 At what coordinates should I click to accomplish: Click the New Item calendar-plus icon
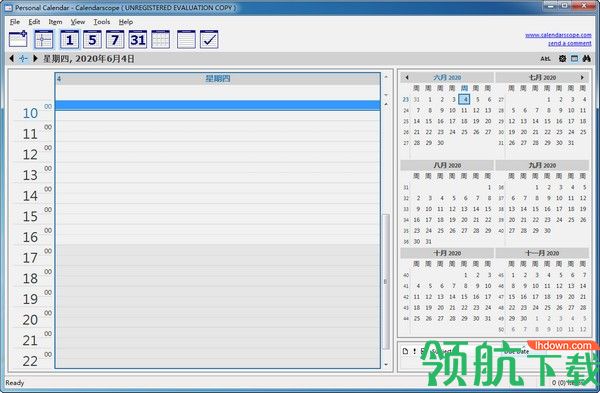(18, 39)
